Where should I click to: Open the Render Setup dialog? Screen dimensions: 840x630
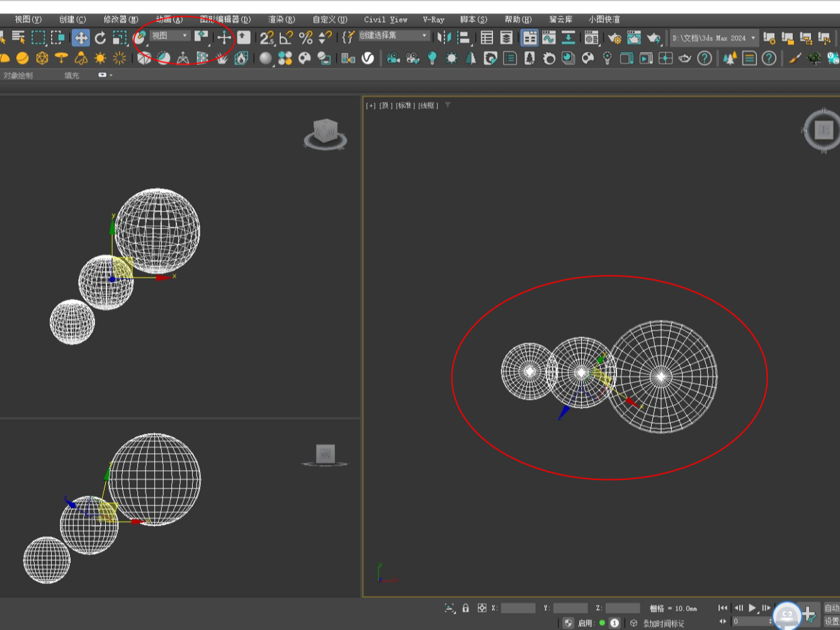click(615, 38)
